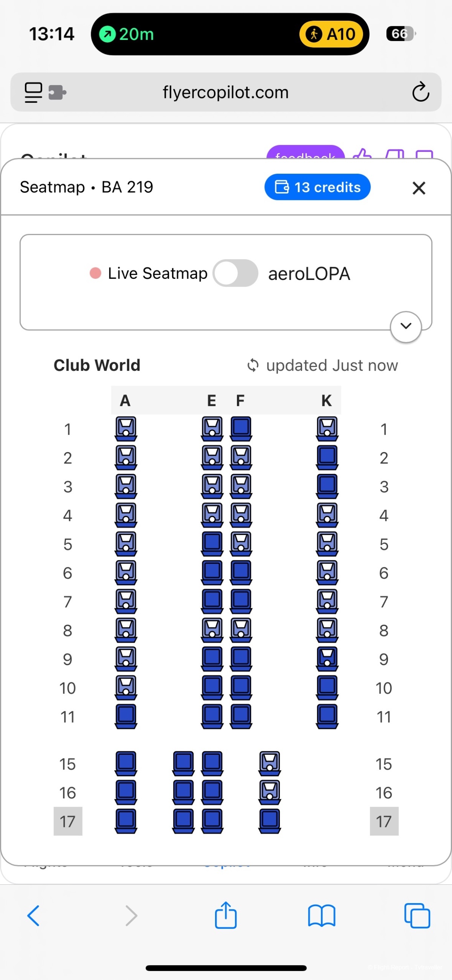Open Safari bookmarks

(322, 916)
